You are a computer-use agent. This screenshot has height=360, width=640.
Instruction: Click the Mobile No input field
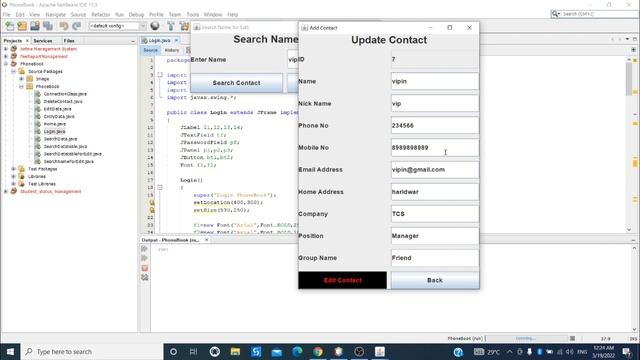(435, 148)
